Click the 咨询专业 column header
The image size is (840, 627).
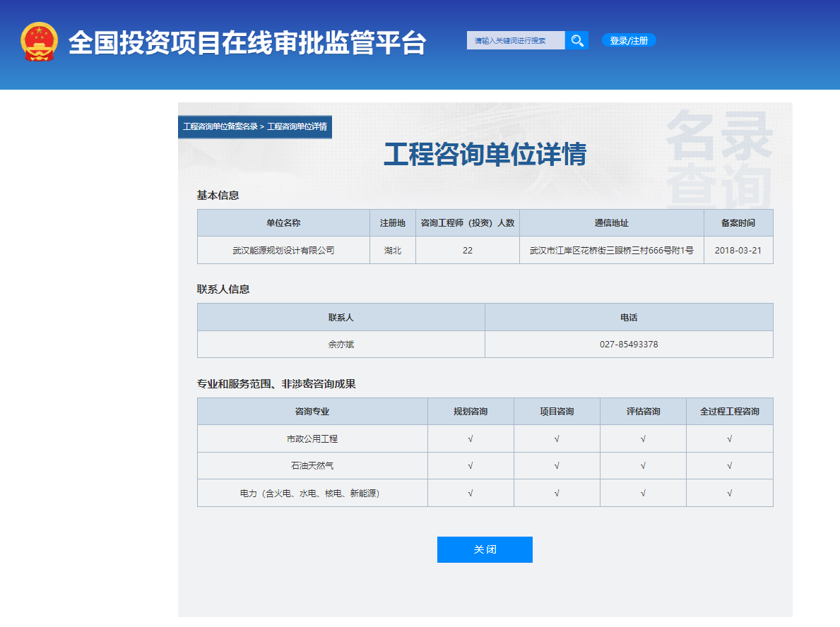[312, 411]
